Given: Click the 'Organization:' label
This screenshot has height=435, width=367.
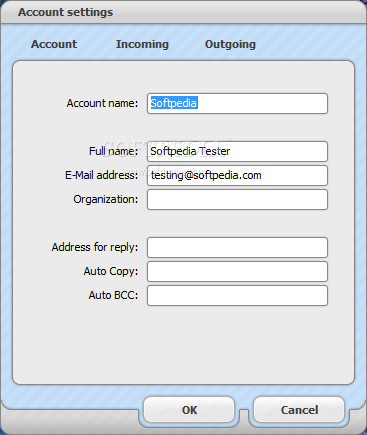Looking at the screenshot, I should click(x=106, y=199).
